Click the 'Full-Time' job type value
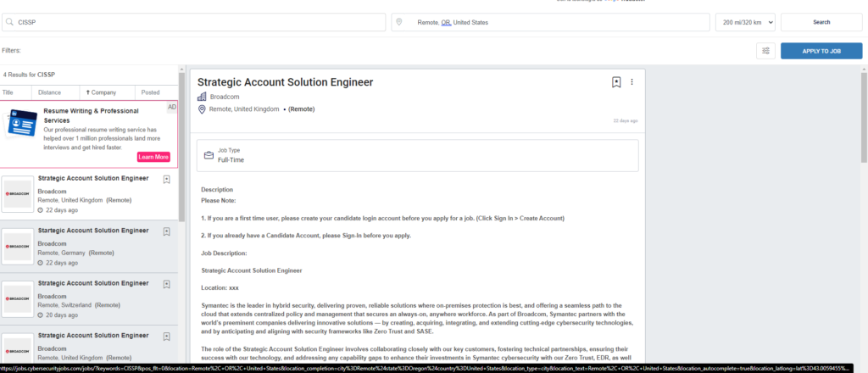 click(x=231, y=160)
